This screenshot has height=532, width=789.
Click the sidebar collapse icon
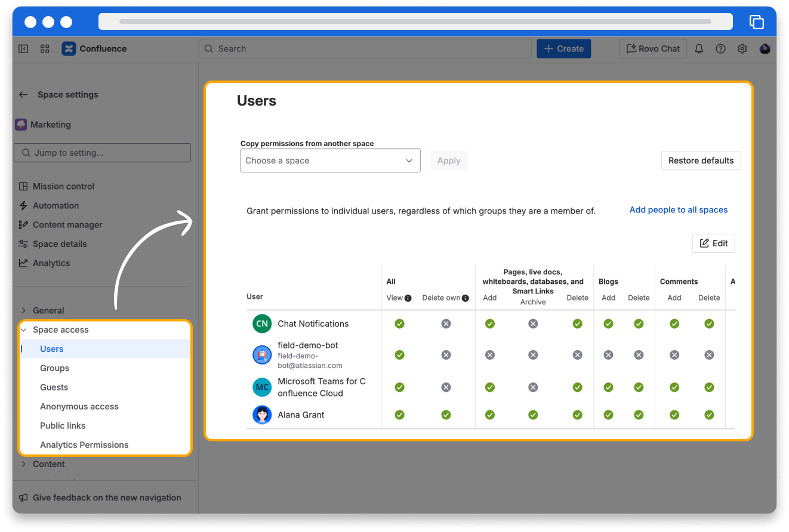(23, 49)
